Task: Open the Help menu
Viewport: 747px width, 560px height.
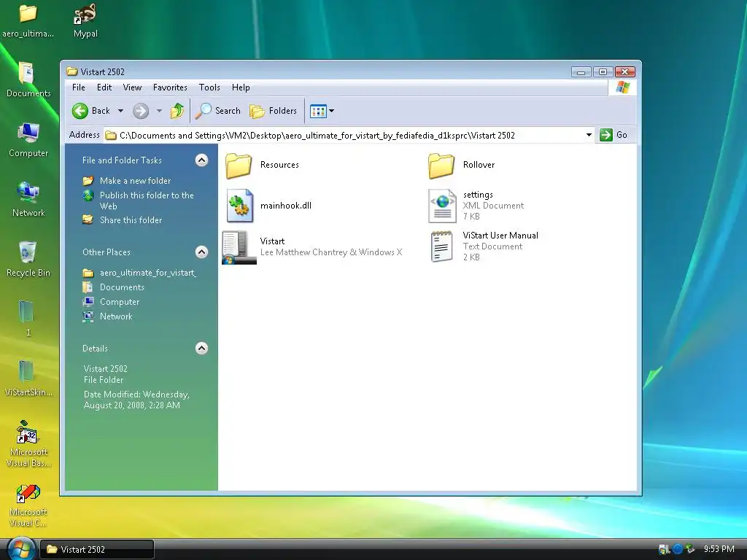Action: click(241, 87)
